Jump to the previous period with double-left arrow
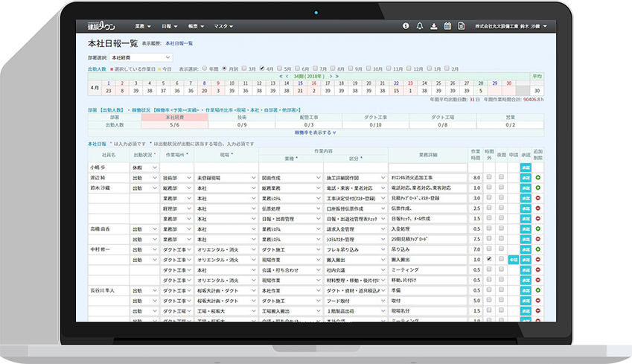632x364 pixels. click(x=281, y=76)
